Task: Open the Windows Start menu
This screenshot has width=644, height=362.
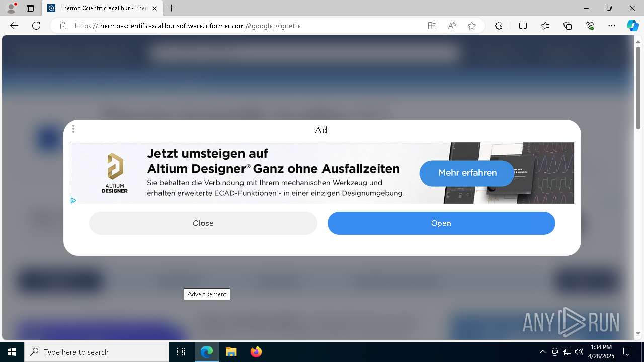Action: coord(12,352)
